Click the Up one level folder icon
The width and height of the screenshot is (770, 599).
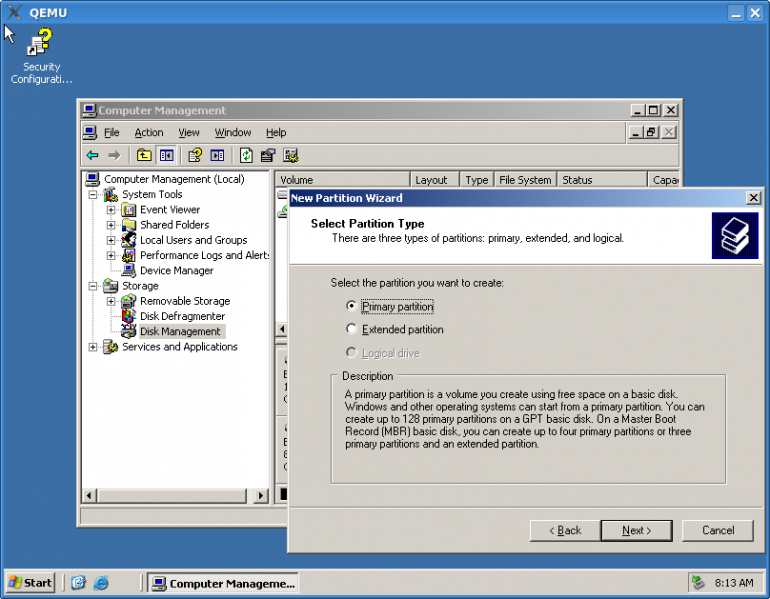click(x=144, y=155)
